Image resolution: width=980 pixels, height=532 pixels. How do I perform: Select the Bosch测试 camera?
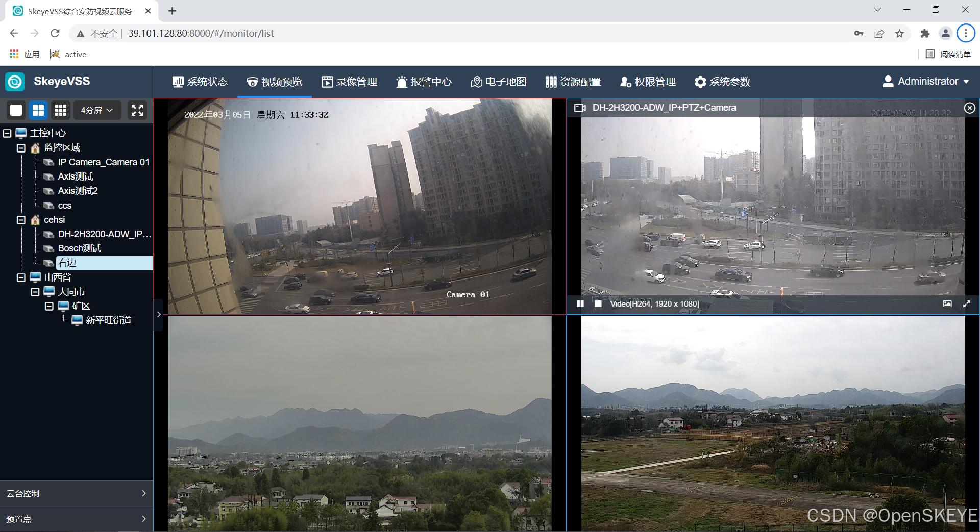80,248
